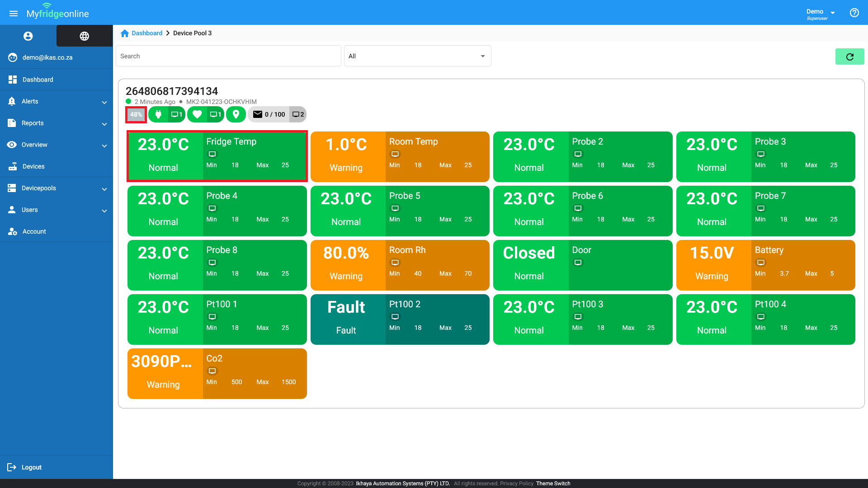Go to Dashboard in sidebar
Viewport: 868px width, 488px height.
coord(57,80)
